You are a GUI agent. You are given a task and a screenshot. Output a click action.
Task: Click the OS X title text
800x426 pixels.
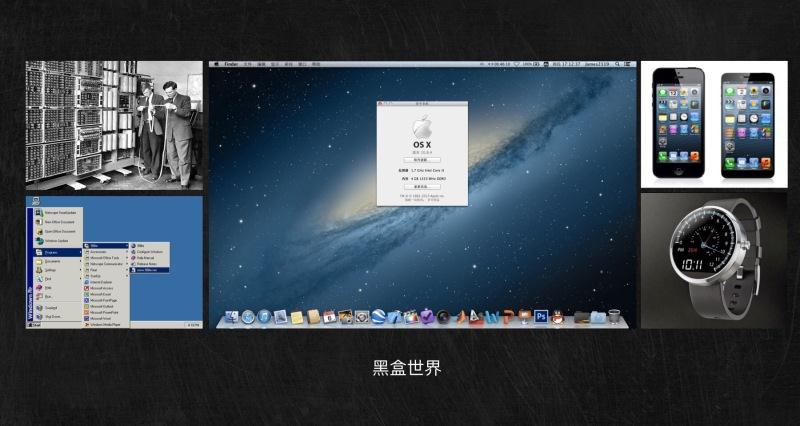point(422,145)
